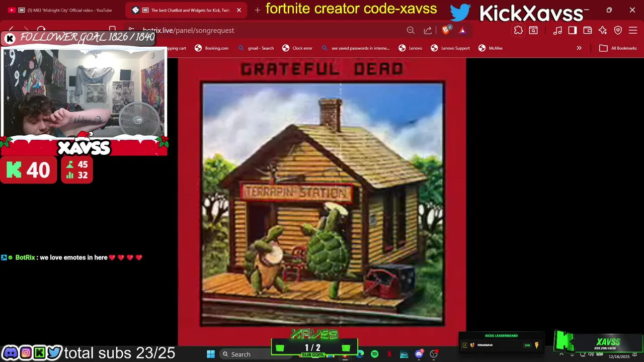Click the tab search toolbar icon
This screenshot has width=644, height=362.
tap(533, 30)
